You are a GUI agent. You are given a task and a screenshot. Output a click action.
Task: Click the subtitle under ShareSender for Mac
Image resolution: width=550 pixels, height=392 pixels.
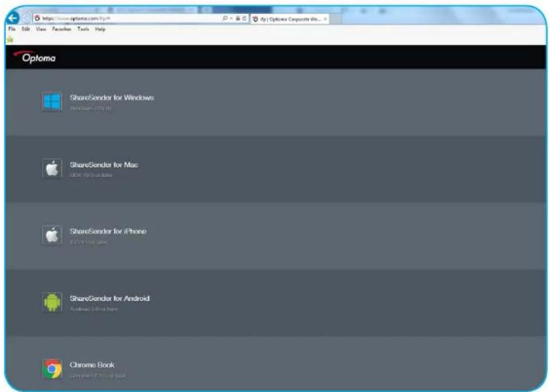click(x=91, y=175)
